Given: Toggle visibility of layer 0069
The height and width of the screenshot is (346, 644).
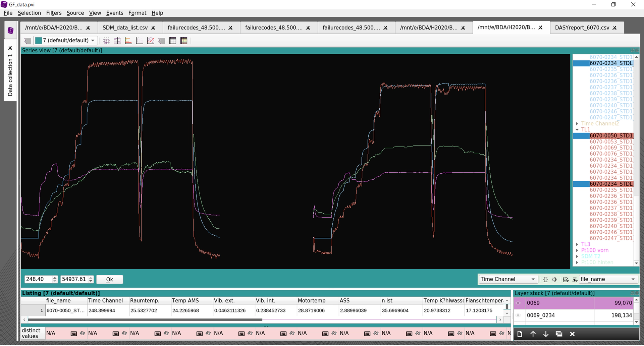Looking at the screenshot, I should point(518,303).
